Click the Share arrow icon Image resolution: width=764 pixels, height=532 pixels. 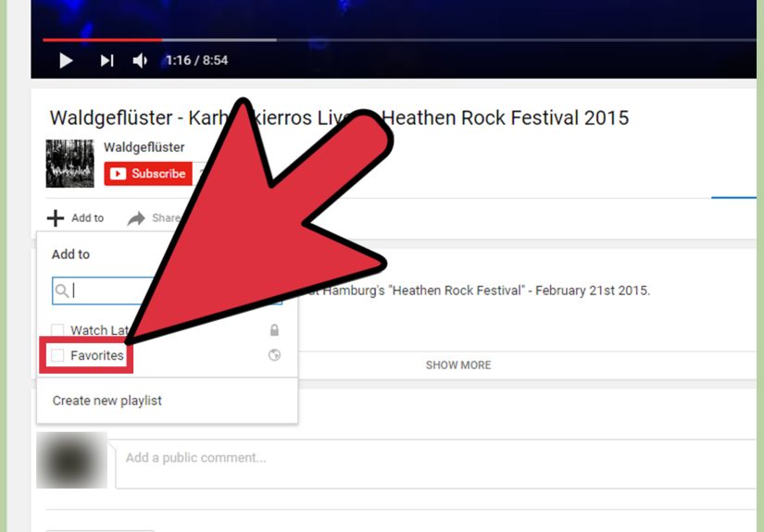(x=136, y=218)
